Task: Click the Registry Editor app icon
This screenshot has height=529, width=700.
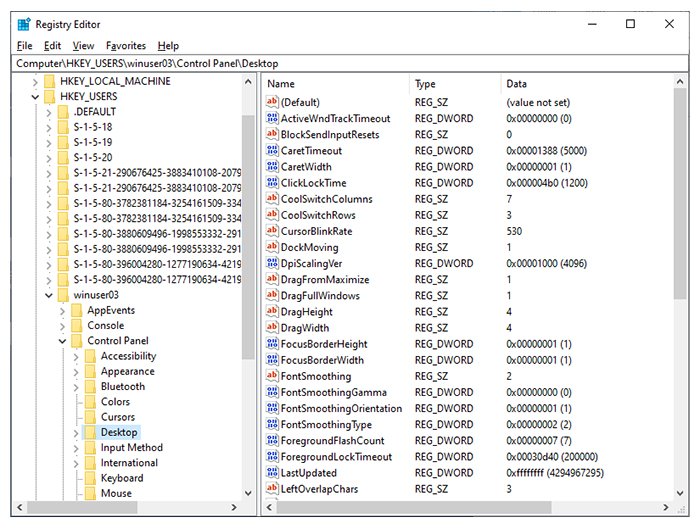Action: 24,24
